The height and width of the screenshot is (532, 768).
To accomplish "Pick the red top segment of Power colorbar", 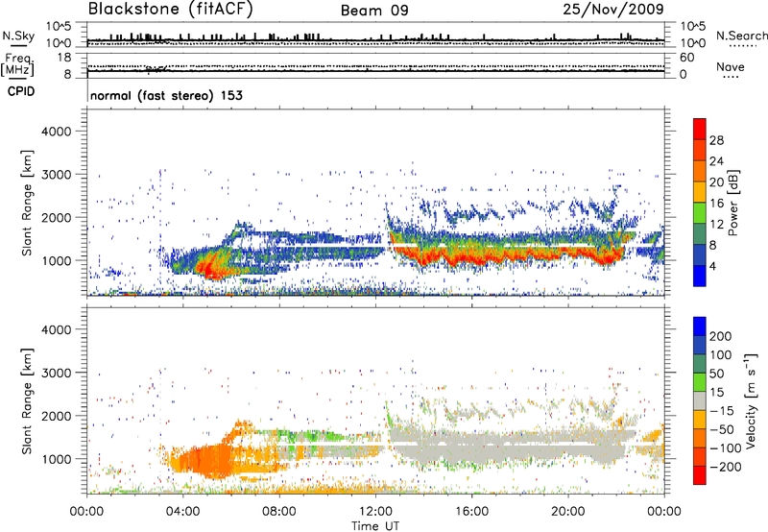I will 700,130.
